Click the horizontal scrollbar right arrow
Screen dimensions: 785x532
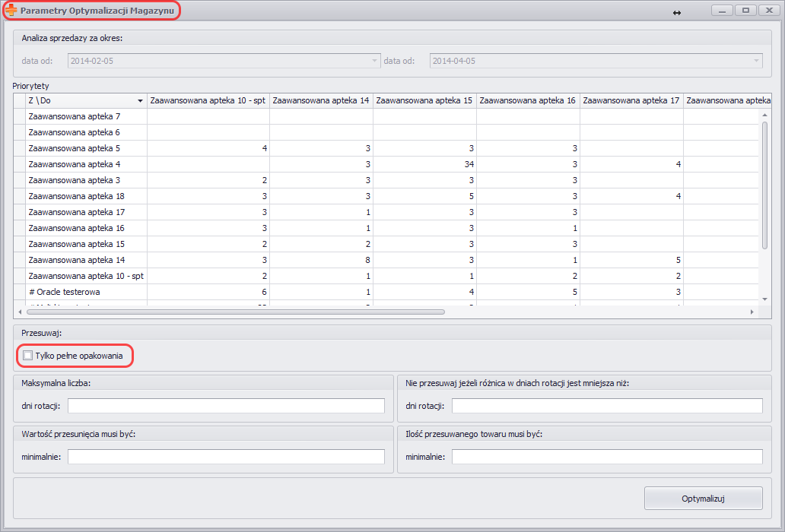(752, 312)
